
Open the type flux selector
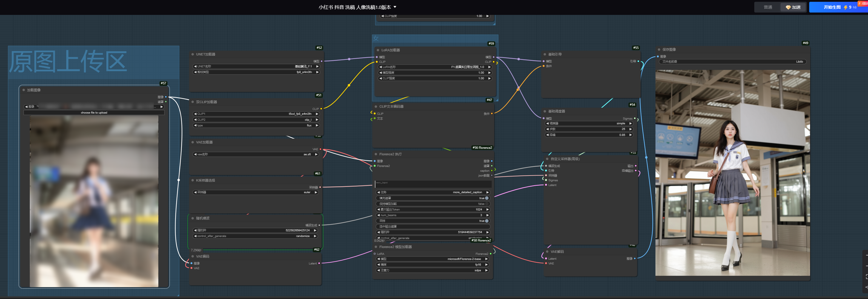click(256, 125)
